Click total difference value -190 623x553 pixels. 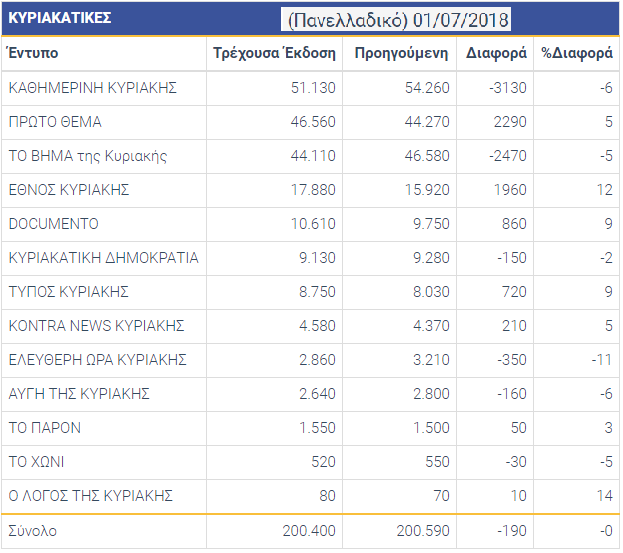(512, 531)
